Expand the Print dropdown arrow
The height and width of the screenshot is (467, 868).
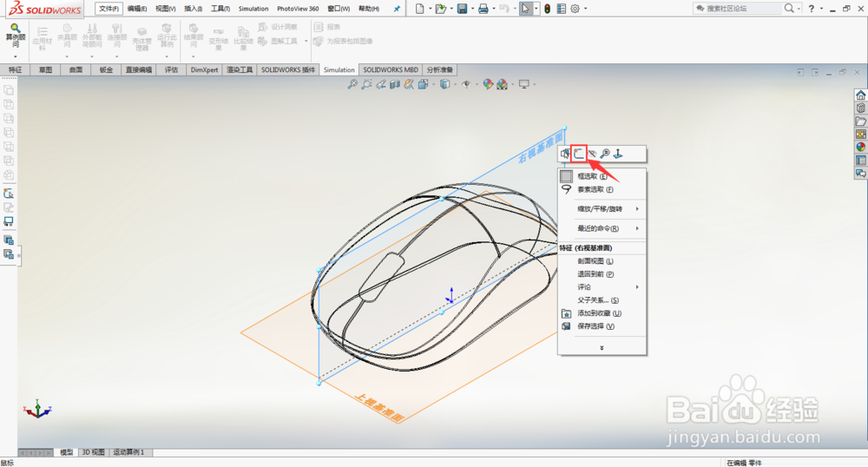click(x=493, y=9)
